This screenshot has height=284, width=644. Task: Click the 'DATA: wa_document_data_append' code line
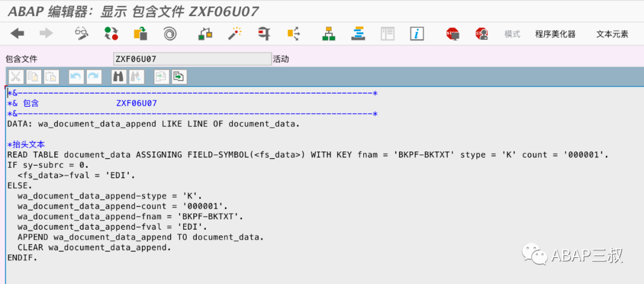154,124
